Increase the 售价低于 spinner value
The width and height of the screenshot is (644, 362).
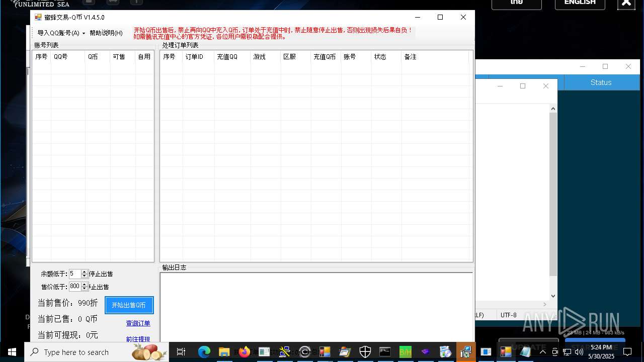[85, 285]
